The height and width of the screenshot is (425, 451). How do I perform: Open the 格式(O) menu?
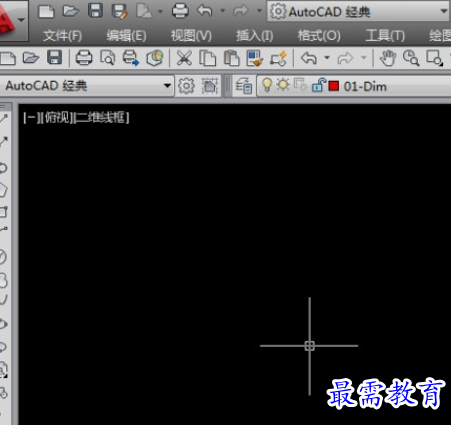319,36
